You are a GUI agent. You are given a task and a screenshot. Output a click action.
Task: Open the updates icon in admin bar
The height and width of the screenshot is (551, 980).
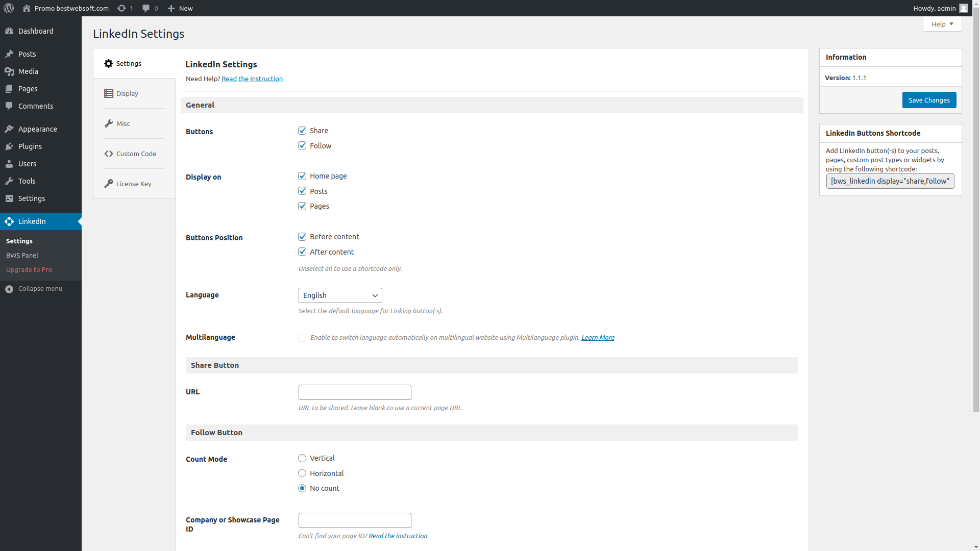[x=121, y=8]
